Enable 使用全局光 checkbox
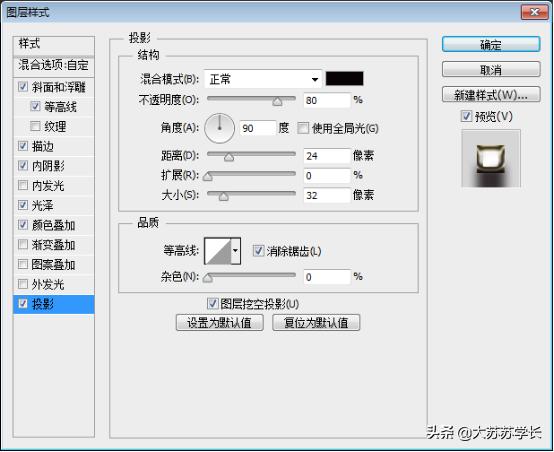The width and height of the screenshot is (554, 452). coord(303,128)
